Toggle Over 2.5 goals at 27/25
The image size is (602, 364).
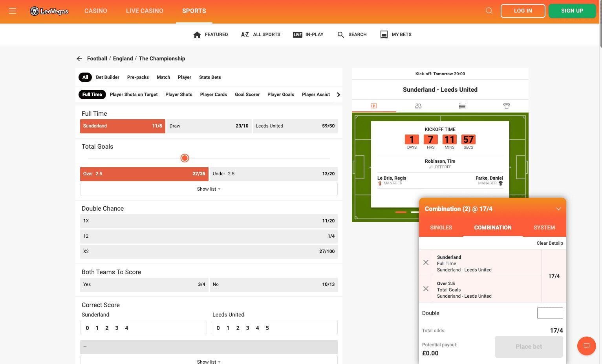[x=144, y=174]
